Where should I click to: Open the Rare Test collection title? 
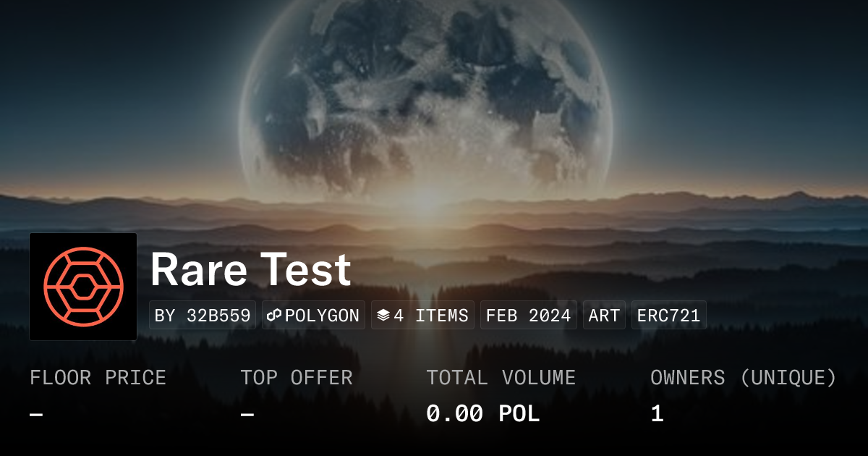(250, 270)
